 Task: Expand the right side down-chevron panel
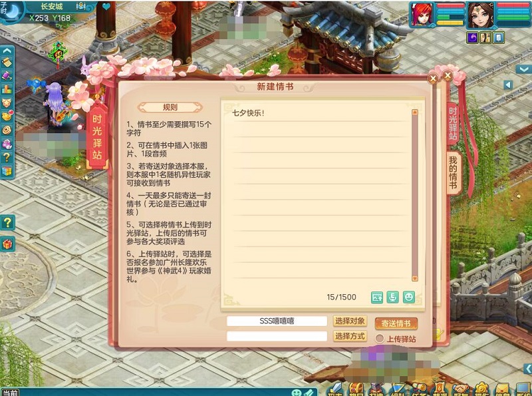click(523, 70)
